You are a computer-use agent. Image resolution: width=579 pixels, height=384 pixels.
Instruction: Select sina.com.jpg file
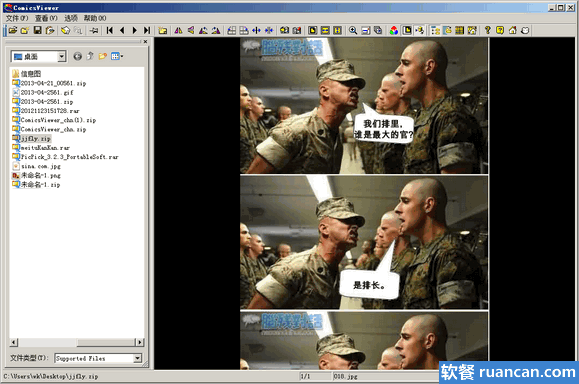(x=37, y=166)
